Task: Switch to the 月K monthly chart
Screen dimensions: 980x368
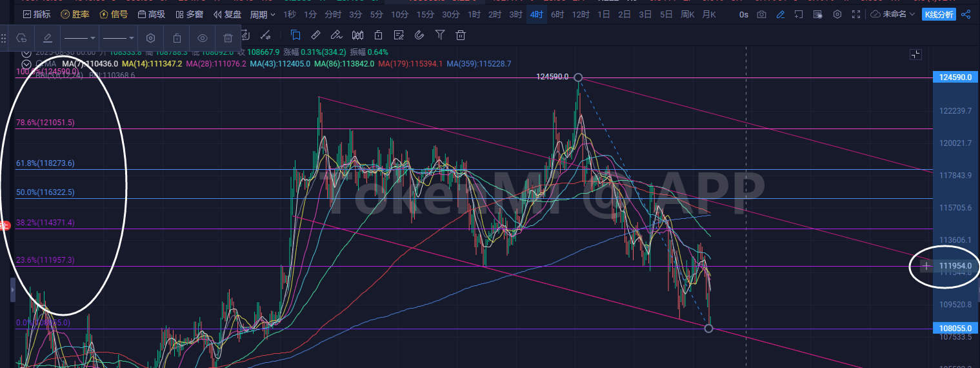Action: pyautogui.click(x=708, y=14)
